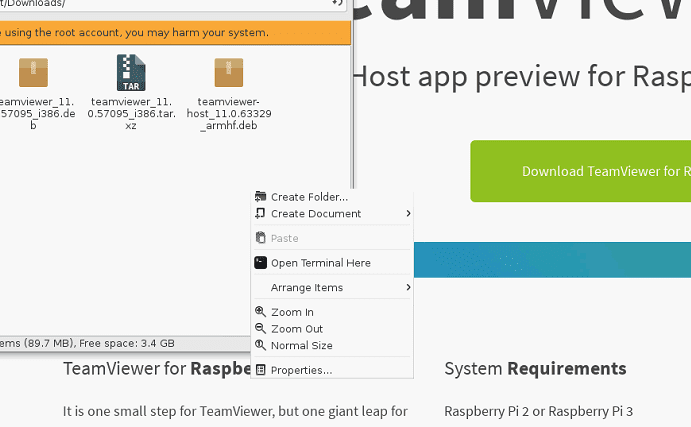The height and width of the screenshot is (427, 691).
Task: Expand the Create Document submenu arrow
Action: click(407, 214)
